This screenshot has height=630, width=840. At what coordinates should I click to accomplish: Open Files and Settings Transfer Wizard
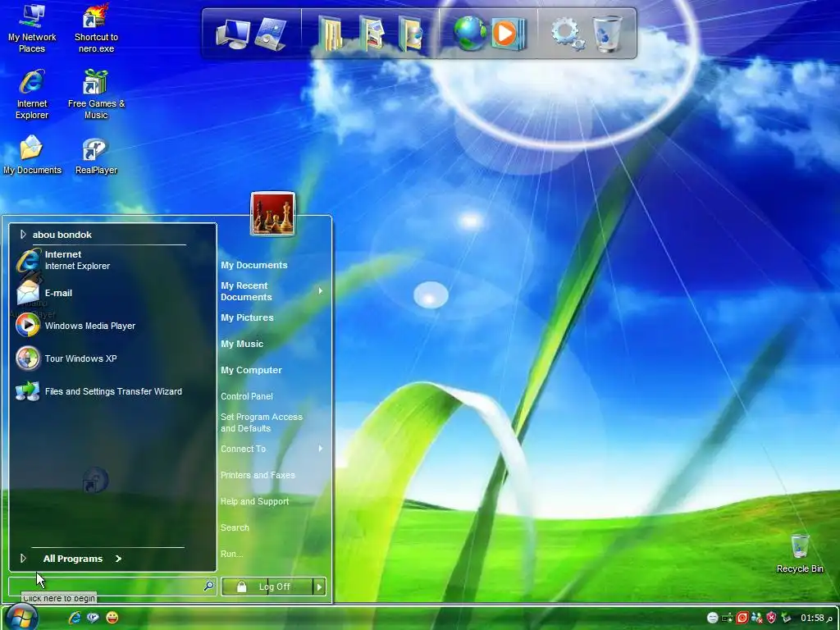(99, 391)
